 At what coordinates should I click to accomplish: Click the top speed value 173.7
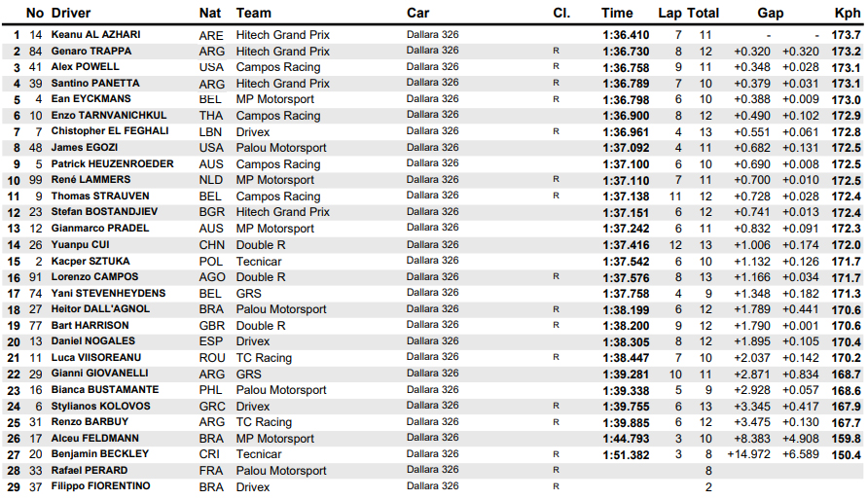847,35
